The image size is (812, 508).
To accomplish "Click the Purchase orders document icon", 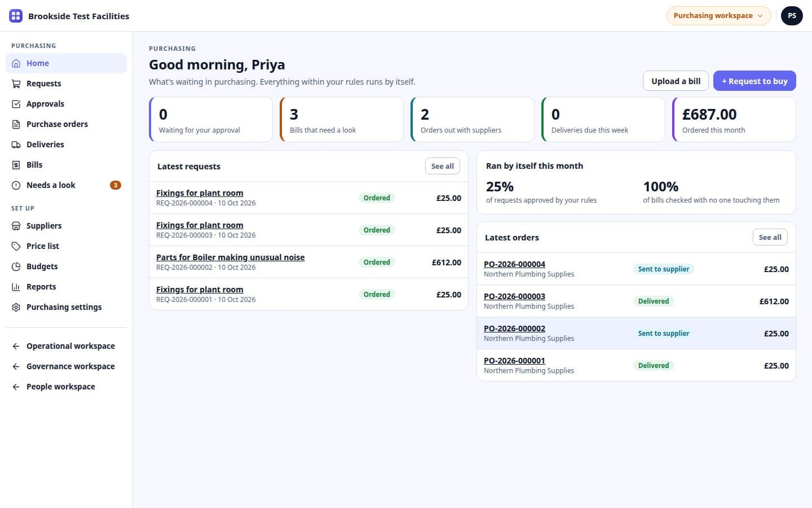I will [16, 124].
